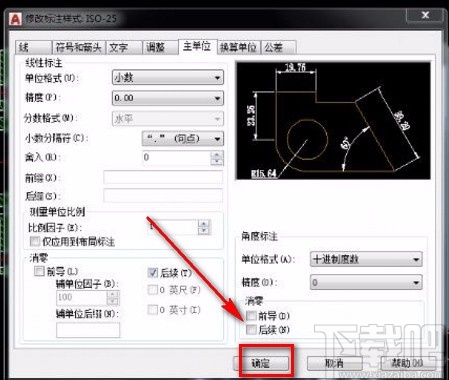Close the Modify Dimension Style dialog

point(425,15)
